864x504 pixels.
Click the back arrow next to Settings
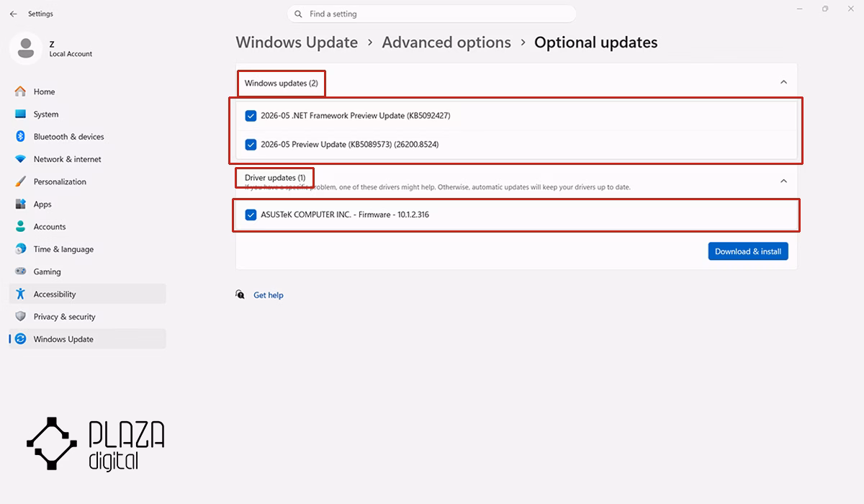pos(13,14)
